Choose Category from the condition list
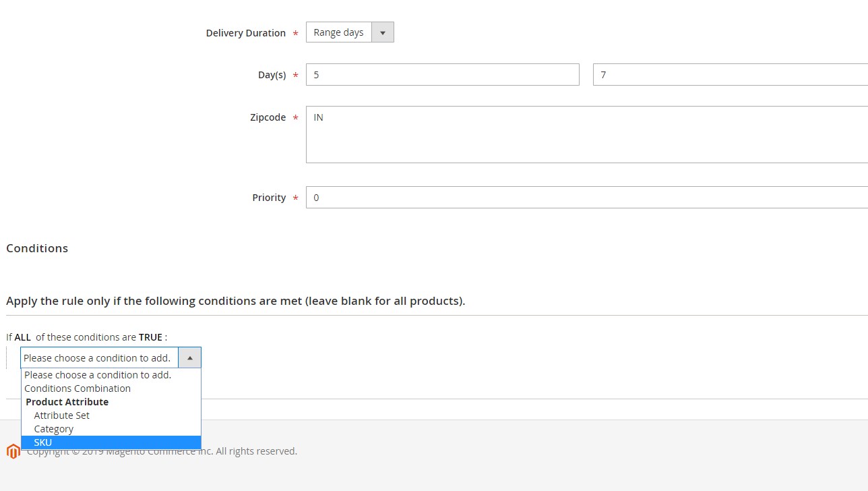 (x=54, y=429)
